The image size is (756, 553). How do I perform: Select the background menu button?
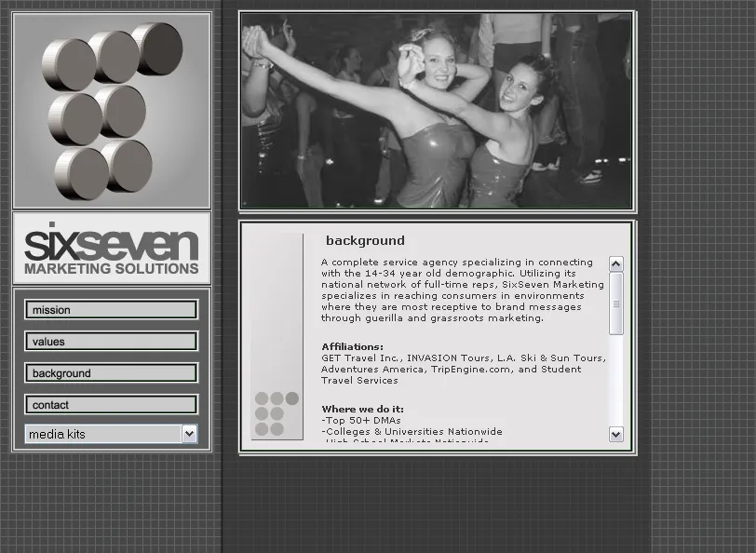tap(112, 373)
